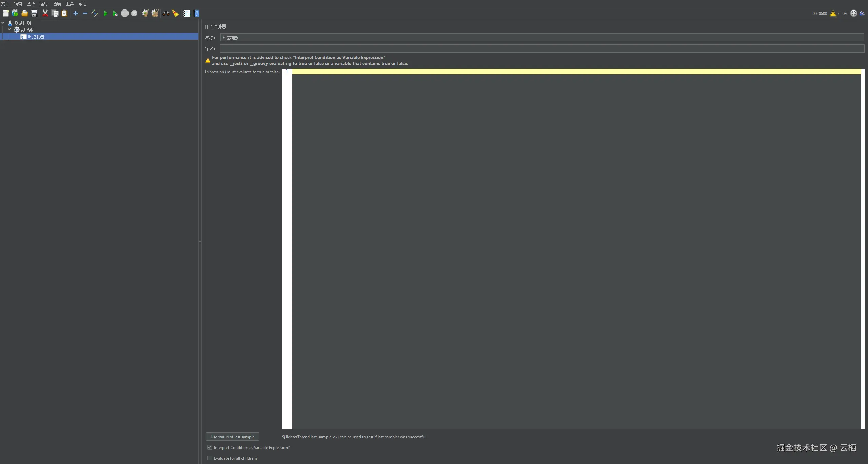Viewport: 868px width, 464px height.
Task: Click the blue plus Expand All icon
Action: coord(76,14)
